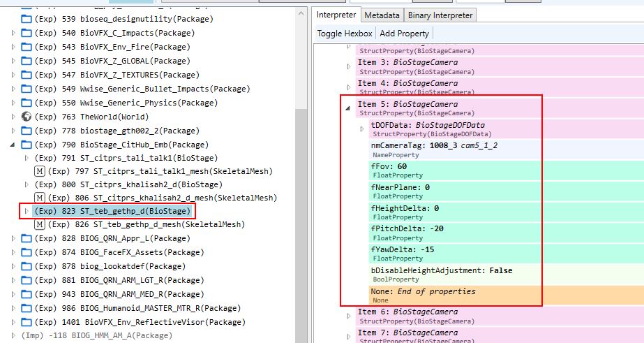
Task: Click folder icon of BIOG_FaceFX_Assets package
Action: (x=27, y=252)
